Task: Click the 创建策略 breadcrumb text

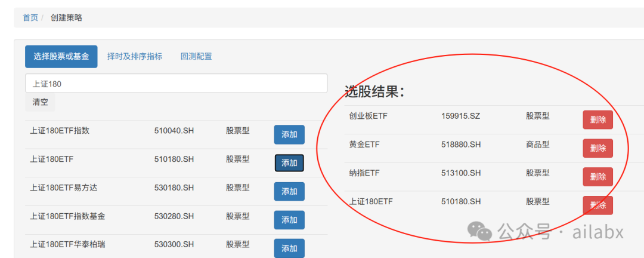Action: click(66, 18)
